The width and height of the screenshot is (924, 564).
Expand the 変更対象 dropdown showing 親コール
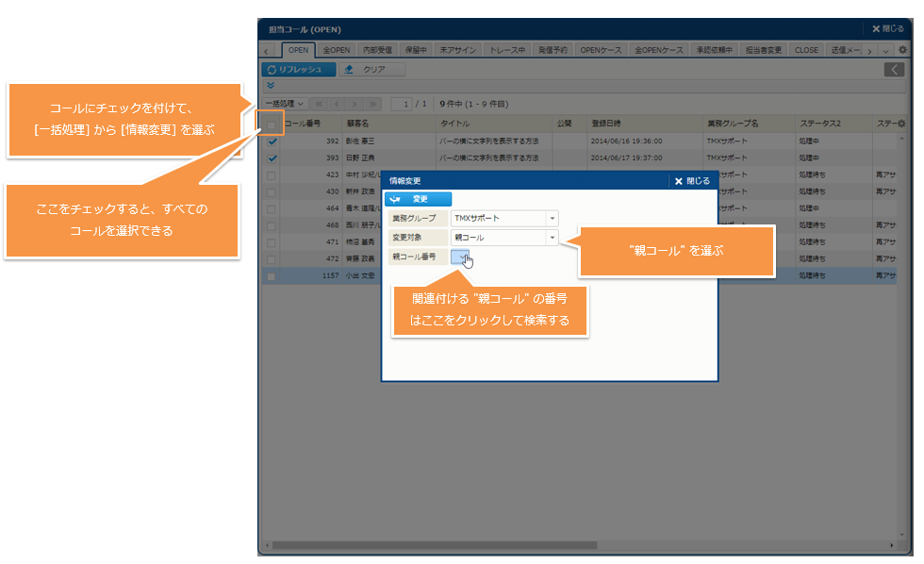[x=552, y=238]
